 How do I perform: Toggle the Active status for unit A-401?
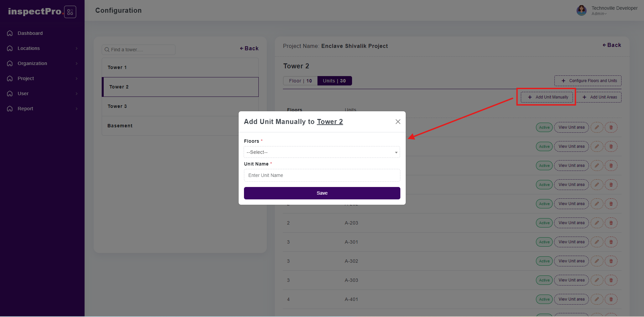(x=544, y=299)
